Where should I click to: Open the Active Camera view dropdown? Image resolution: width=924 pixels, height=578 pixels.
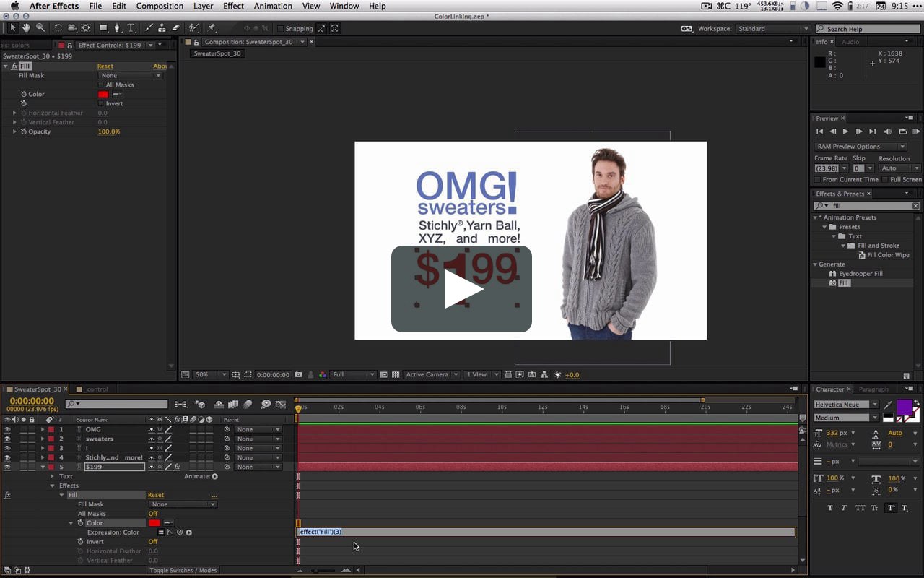click(432, 375)
